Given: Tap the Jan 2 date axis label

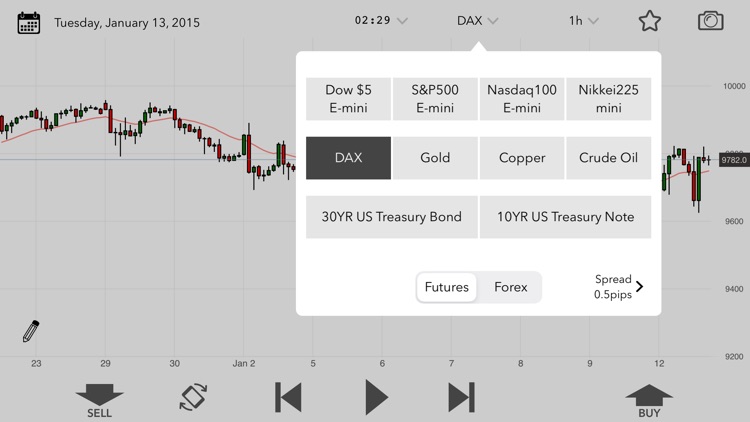Looking at the screenshot, I should [243, 364].
